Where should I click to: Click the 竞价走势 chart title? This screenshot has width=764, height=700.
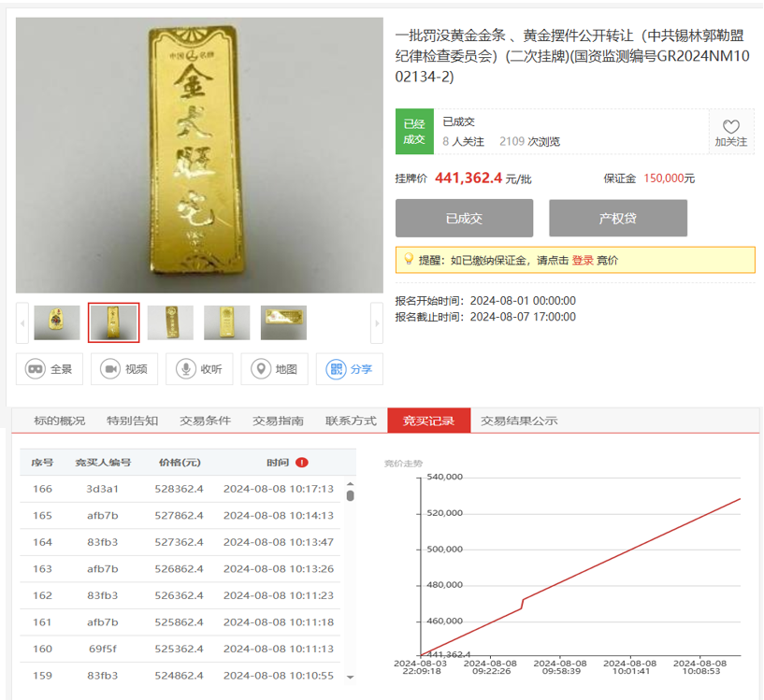403,464
